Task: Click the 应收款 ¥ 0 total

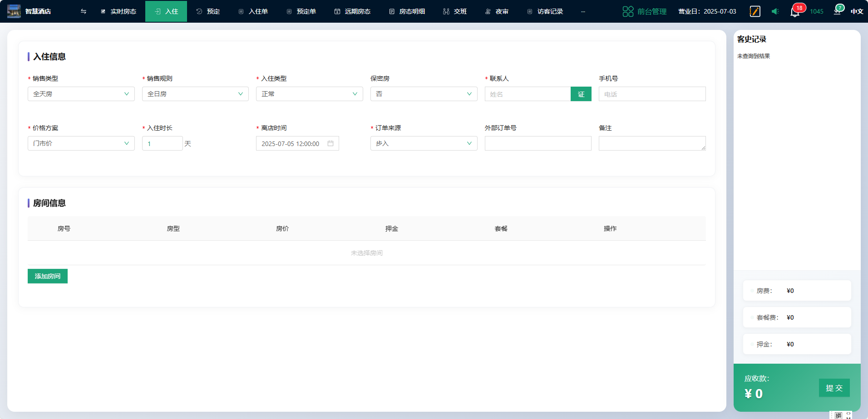Action: 757,387
